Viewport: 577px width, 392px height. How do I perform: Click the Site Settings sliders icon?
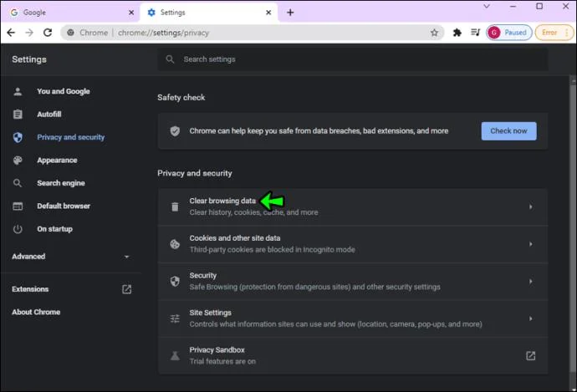(x=175, y=318)
